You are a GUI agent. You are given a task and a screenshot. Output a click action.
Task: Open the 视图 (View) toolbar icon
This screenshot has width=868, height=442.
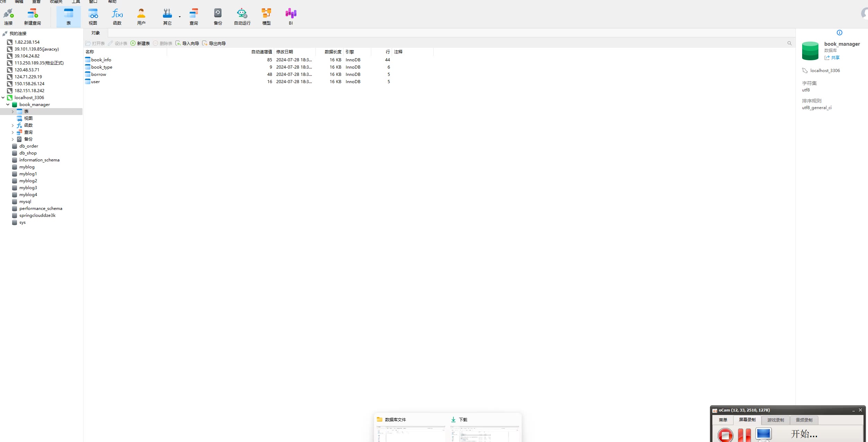tap(93, 14)
